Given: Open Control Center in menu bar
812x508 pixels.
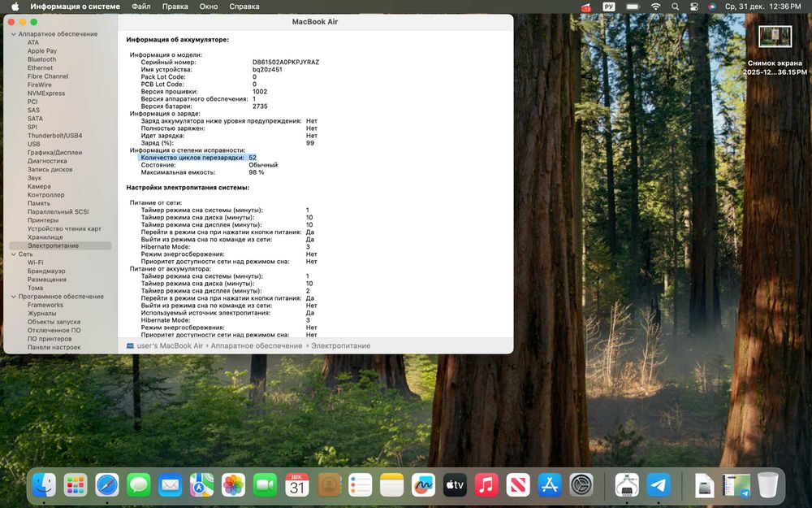Looking at the screenshot, I should tap(694, 7).
